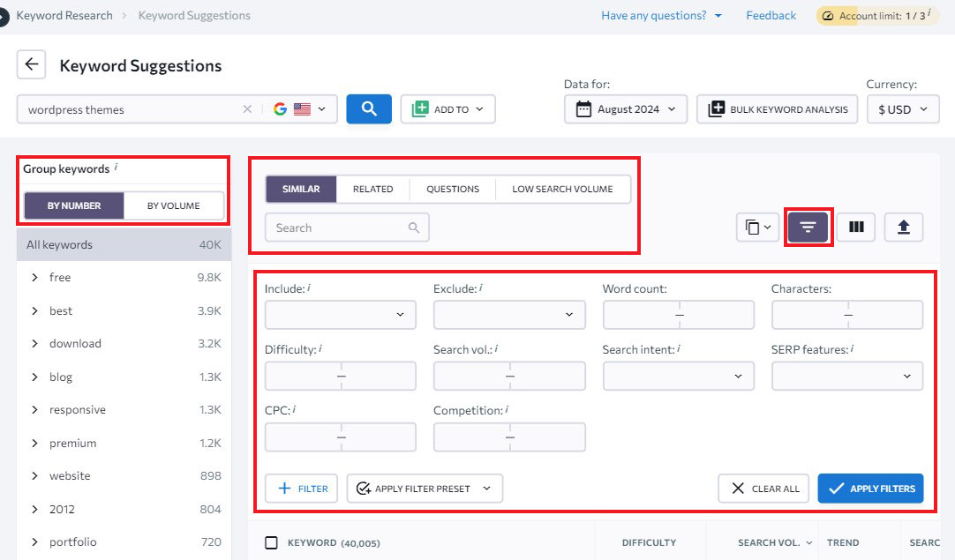Click the add Filter button

302,489
